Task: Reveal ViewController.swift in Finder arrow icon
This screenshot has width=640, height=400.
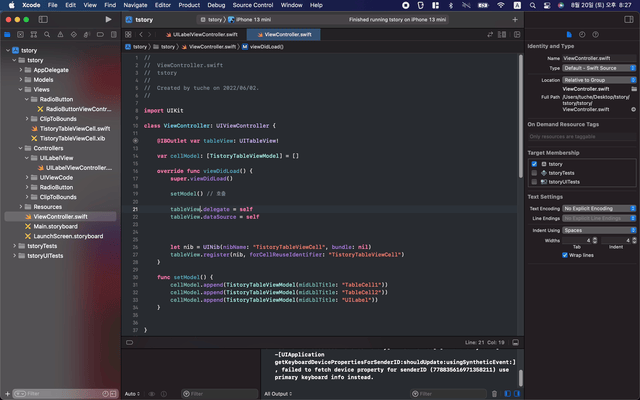Action: (x=633, y=109)
